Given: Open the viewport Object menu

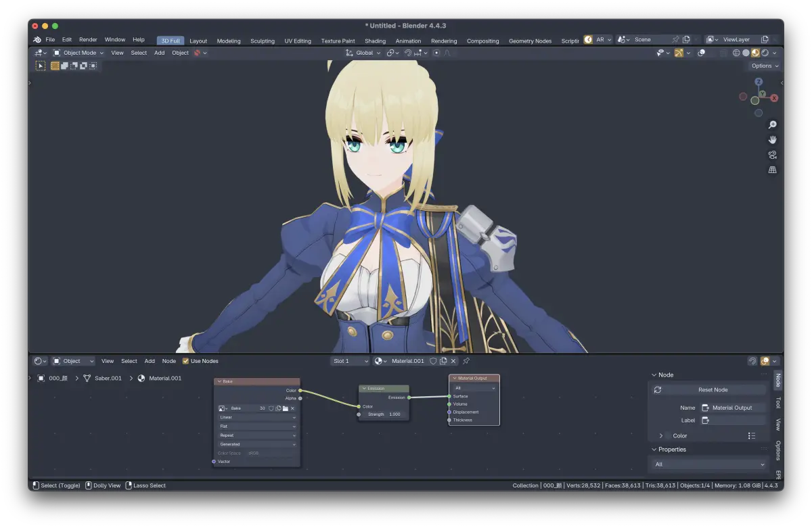Looking at the screenshot, I should (180, 53).
